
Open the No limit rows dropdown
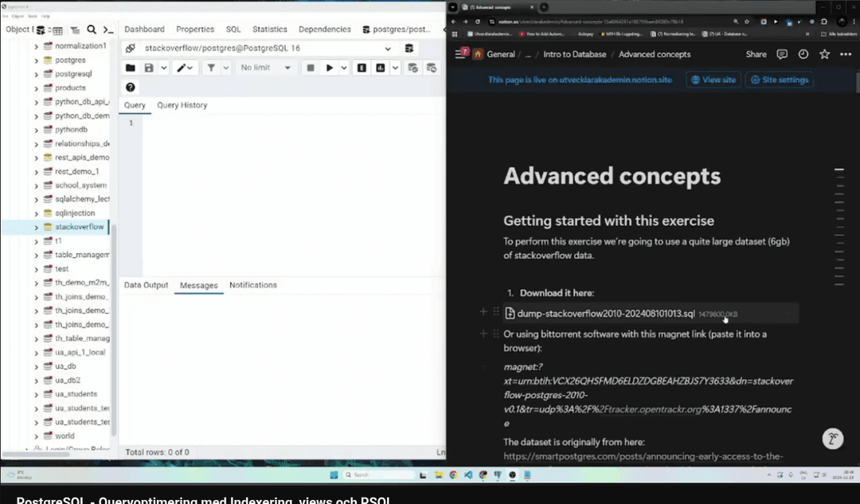[x=266, y=68]
